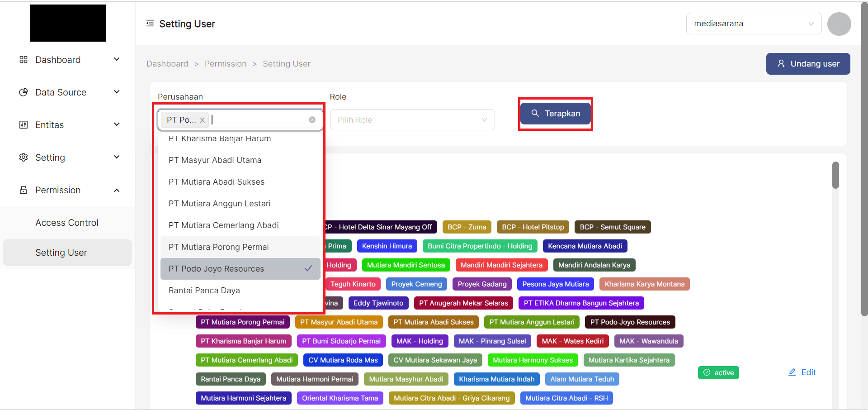Image resolution: width=868 pixels, height=410 pixels.
Task: Open the mediasarana account dropdown
Action: point(753,24)
